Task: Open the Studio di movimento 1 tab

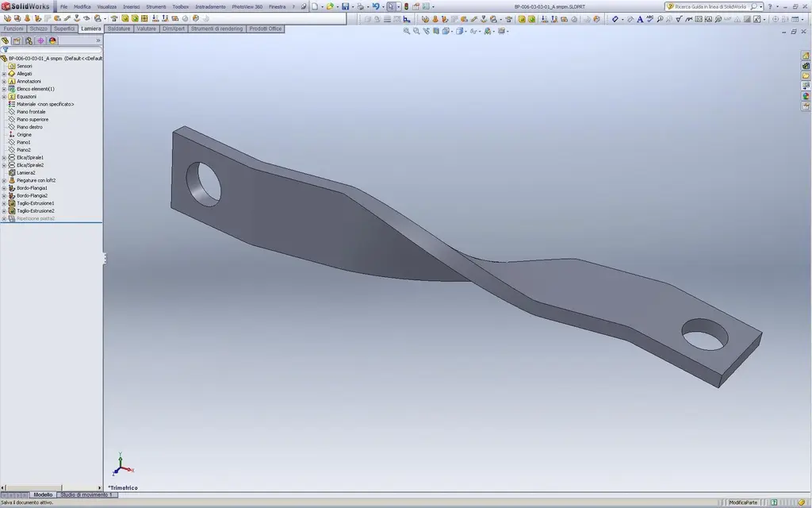Action: (86, 495)
